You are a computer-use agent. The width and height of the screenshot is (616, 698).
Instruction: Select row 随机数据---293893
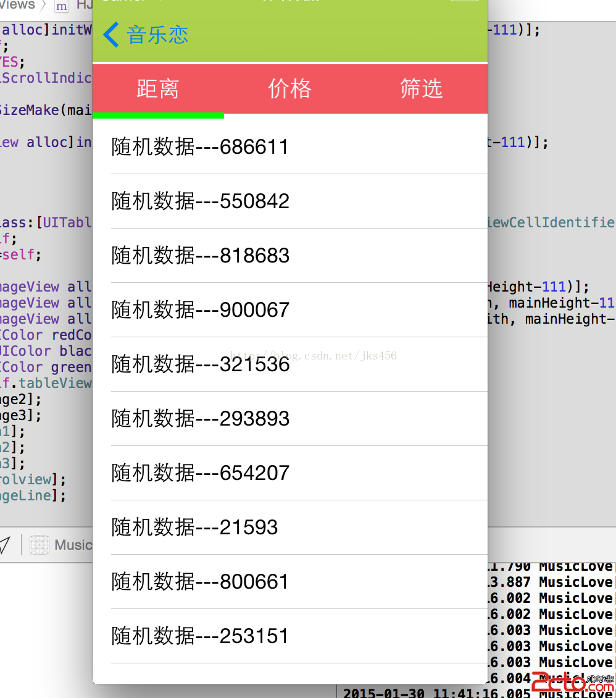[x=290, y=418]
